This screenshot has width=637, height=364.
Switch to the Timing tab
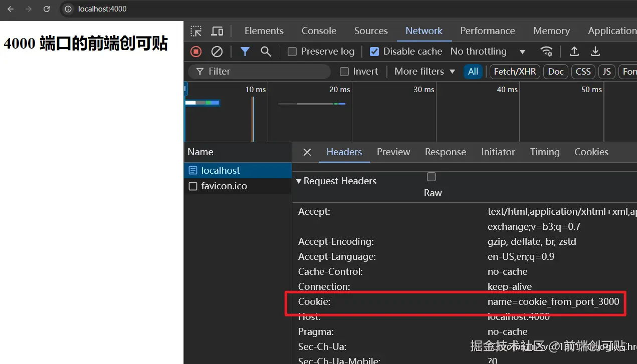point(545,152)
